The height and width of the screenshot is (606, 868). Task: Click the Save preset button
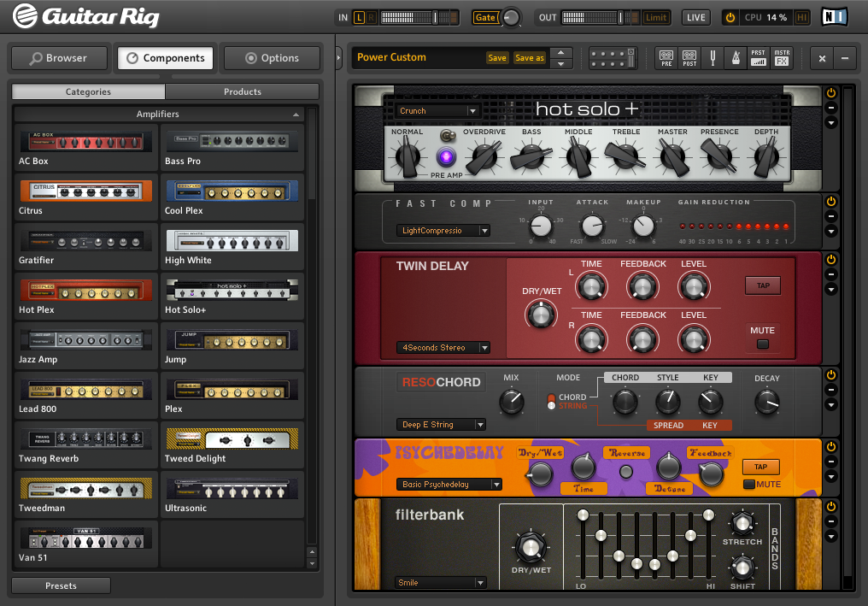click(497, 57)
